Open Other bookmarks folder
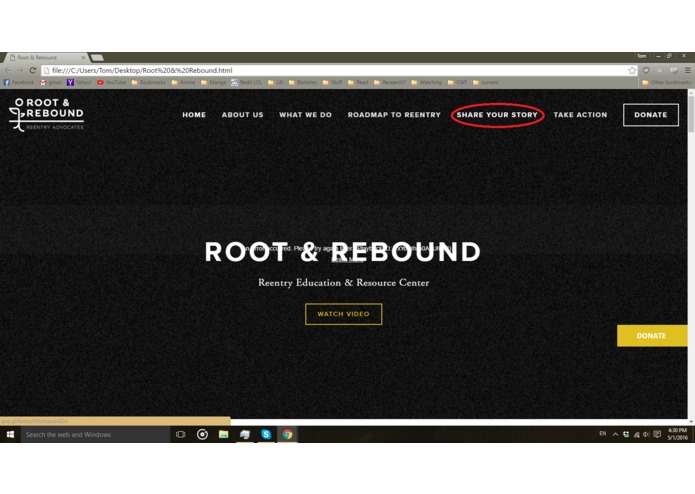Screen dimensions: 695x494 [667, 82]
